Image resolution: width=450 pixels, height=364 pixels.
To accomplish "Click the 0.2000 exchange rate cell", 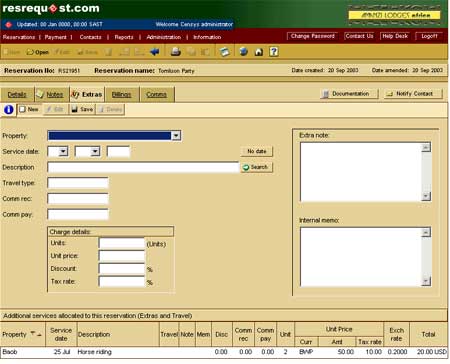I will [397, 352].
